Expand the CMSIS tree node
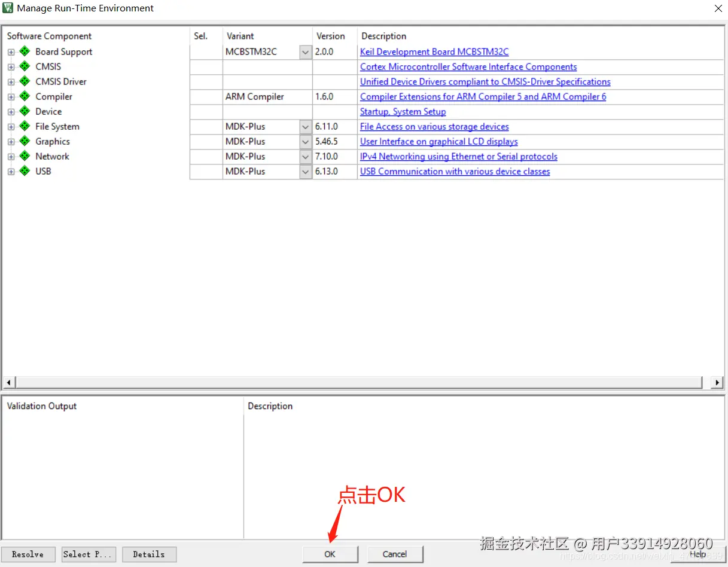 (11, 67)
